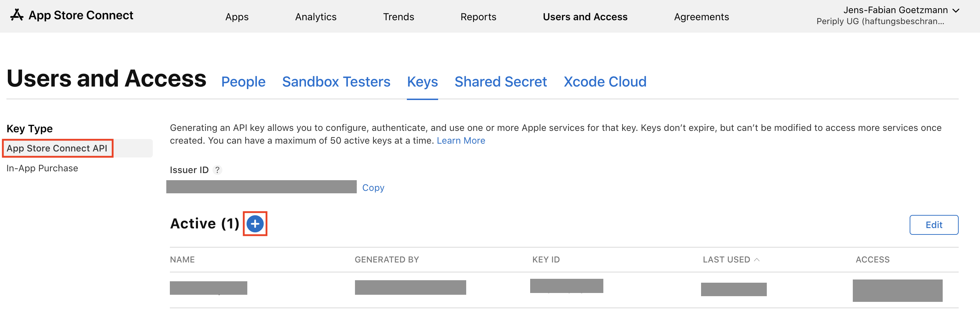Open the Reports navigation item
This screenshot has height=332, width=980.
478,17
